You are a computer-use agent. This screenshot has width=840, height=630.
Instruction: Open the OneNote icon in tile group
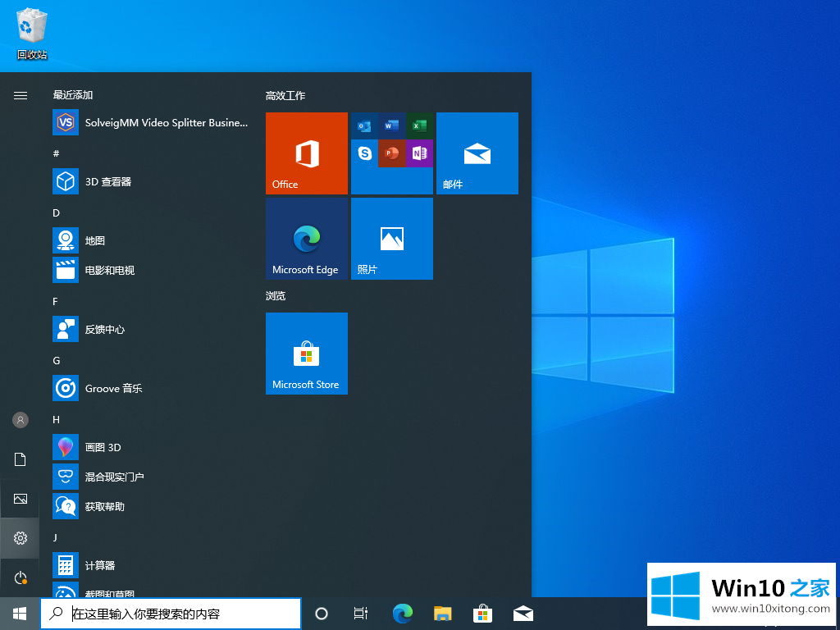point(419,153)
